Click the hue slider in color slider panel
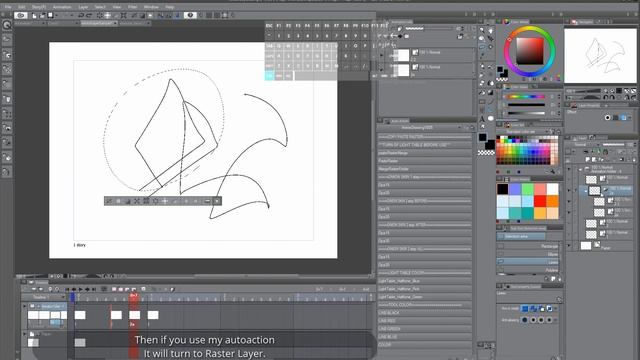Screen dimensions: 640x360 click(526, 97)
